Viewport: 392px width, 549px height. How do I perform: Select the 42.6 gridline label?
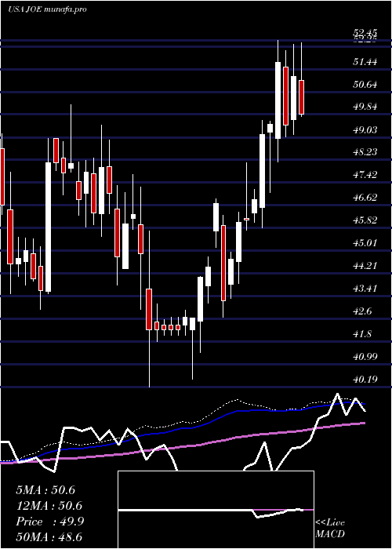[x=362, y=311]
